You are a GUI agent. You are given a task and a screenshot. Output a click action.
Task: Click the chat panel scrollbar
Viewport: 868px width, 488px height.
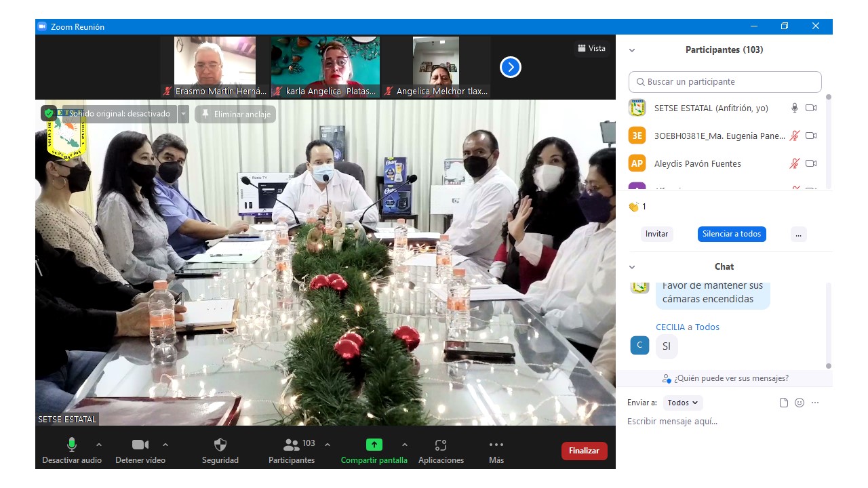coord(829,325)
